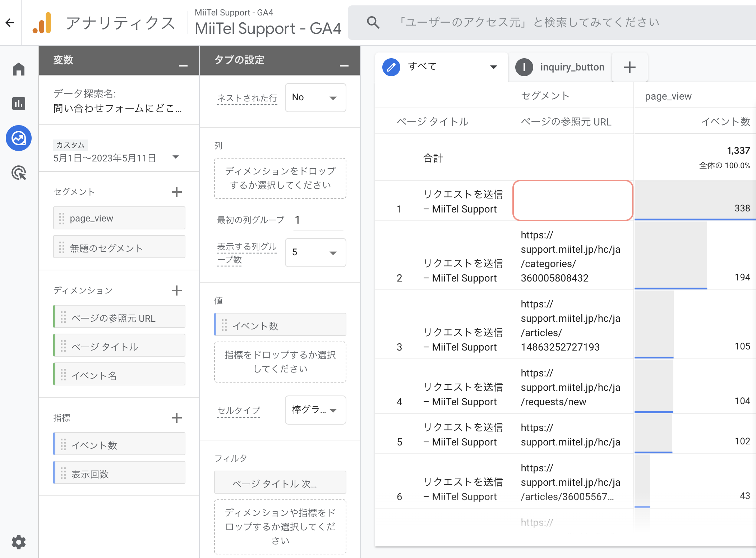The width and height of the screenshot is (756, 558).
Task: Click the 194 bar cell in row 2
Action: coord(695,255)
